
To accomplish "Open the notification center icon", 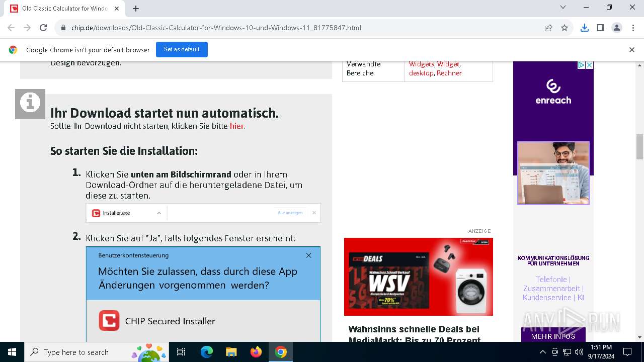I will click(627, 352).
